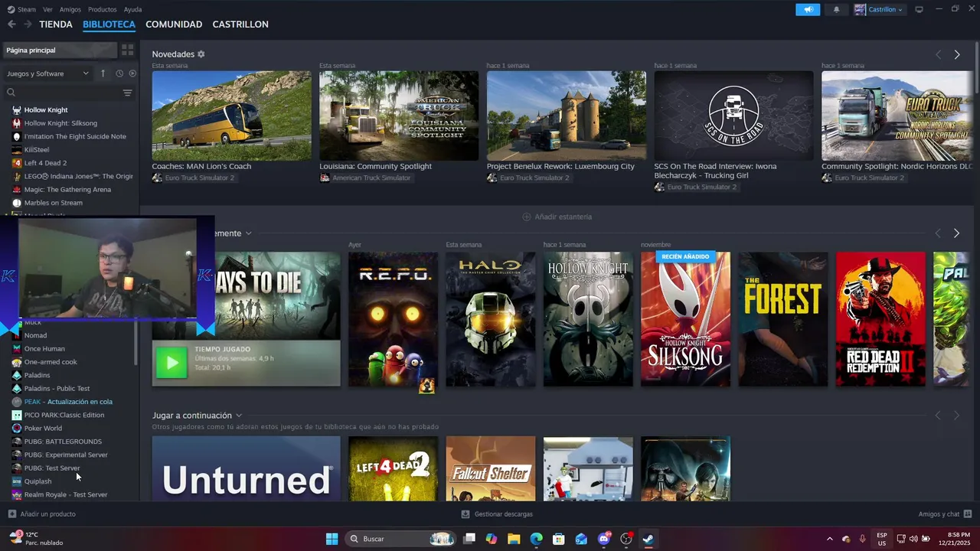This screenshot has width=980, height=551.
Task: Open Amigos y chat
Action: [945, 514]
